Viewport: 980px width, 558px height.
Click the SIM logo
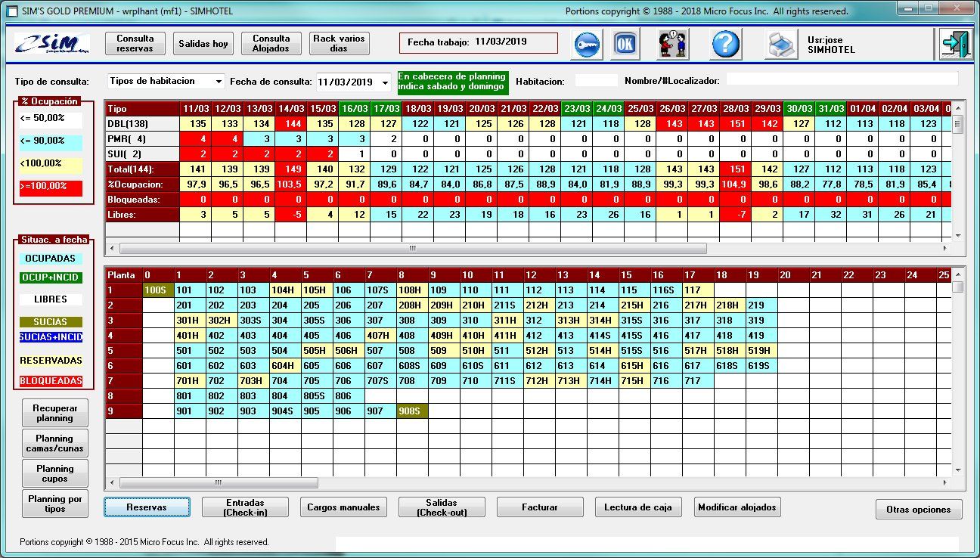point(52,44)
